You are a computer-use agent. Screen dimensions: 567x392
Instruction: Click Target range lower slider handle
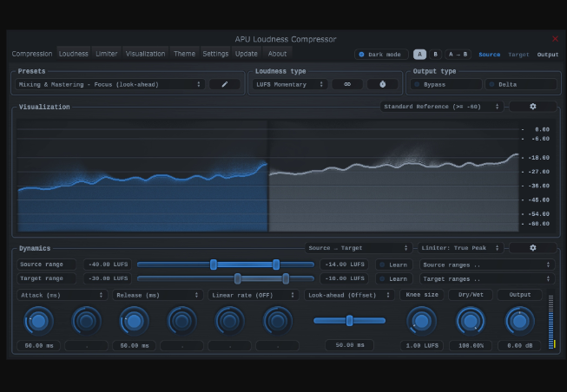[x=238, y=278]
